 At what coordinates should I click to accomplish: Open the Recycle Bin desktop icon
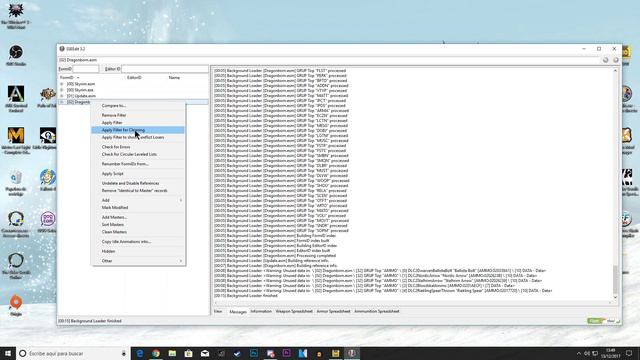coord(16,183)
